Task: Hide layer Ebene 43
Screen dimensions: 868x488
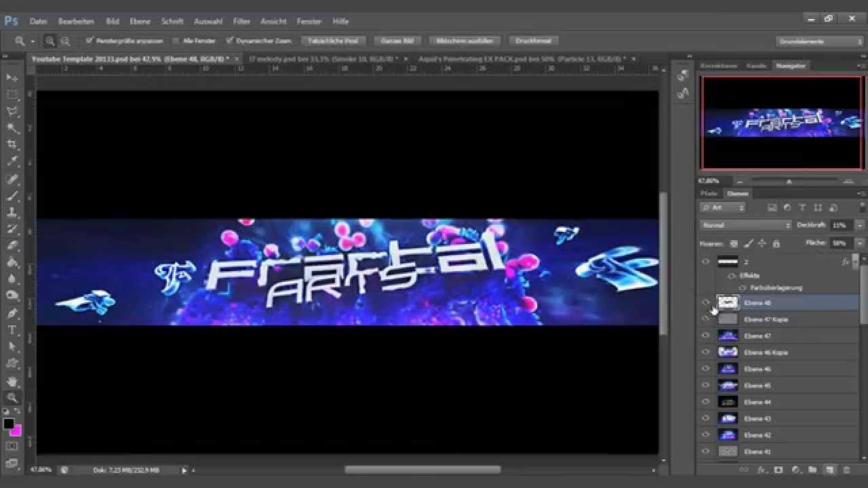Action: tap(706, 418)
